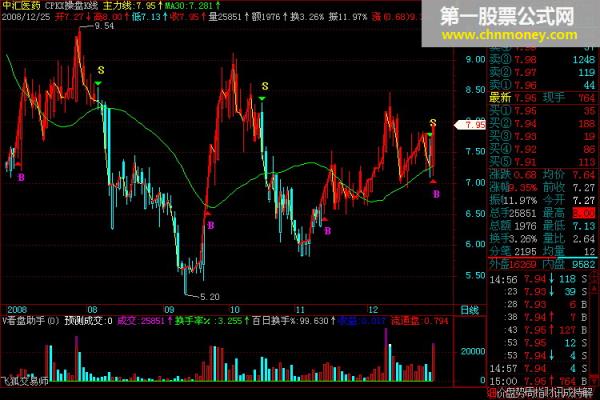Click the 9.00 price axis label

point(475,59)
